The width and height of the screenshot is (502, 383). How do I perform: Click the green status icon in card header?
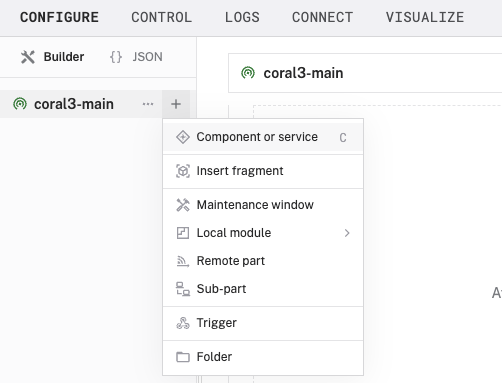tap(248, 73)
